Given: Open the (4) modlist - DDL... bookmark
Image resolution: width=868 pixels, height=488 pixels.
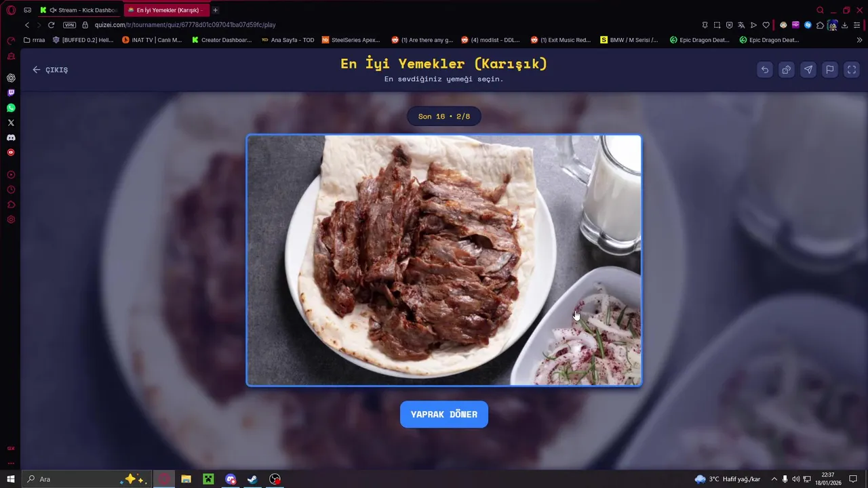Looking at the screenshot, I should click(491, 40).
